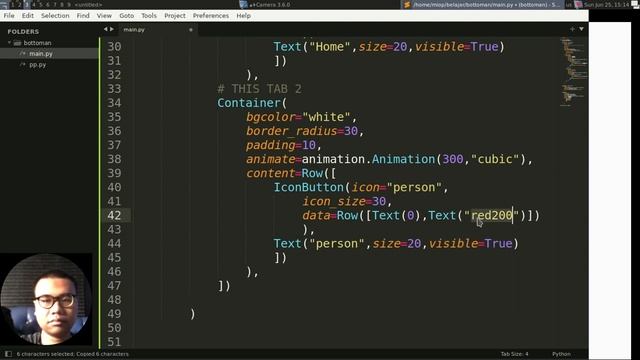This screenshot has width=640, height=360.
Task: Click the "person" string on line 44
Action: (336, 244)
